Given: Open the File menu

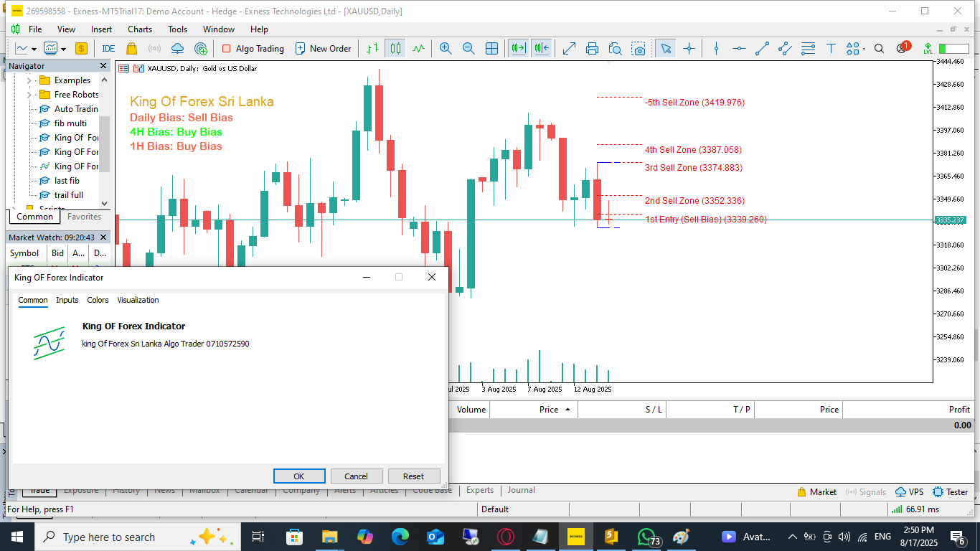Looking at the screenshot, I should point(35,29).
